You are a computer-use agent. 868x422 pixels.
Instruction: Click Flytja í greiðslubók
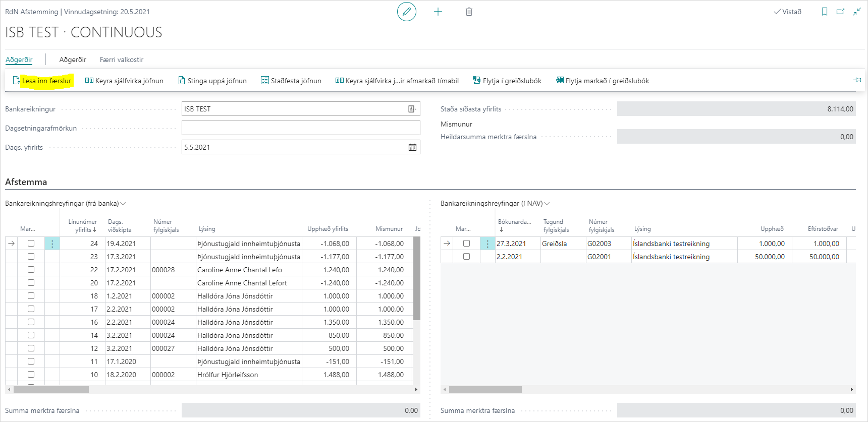coord(507,81)
